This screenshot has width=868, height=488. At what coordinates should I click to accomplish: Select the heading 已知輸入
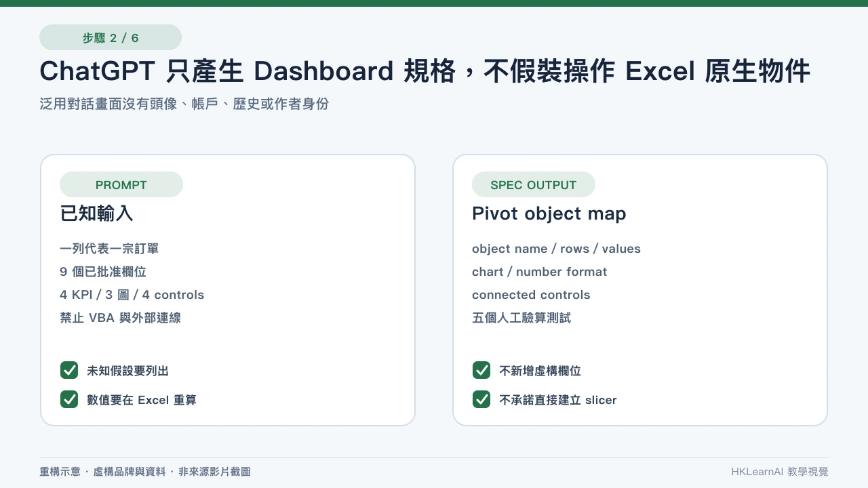pyautogui.click(x=96, y=213)
